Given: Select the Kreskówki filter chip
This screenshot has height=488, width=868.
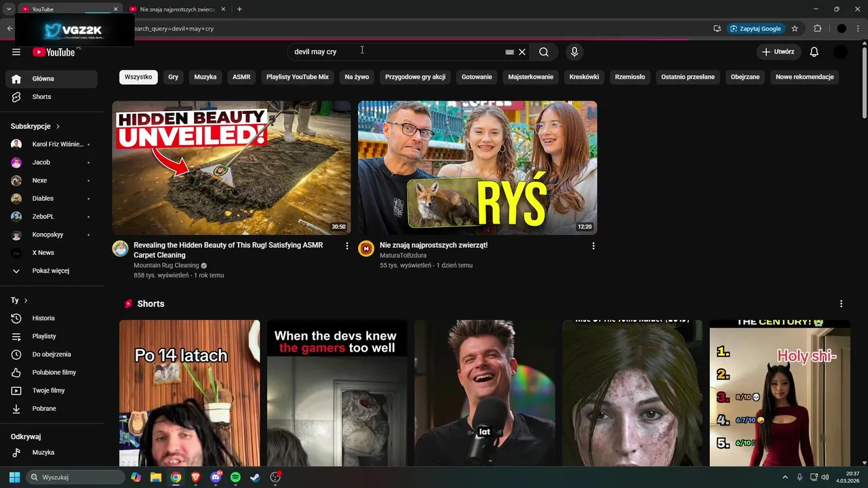Looking at the screenshot, I should pyautogui.click(x=584, y=77).
